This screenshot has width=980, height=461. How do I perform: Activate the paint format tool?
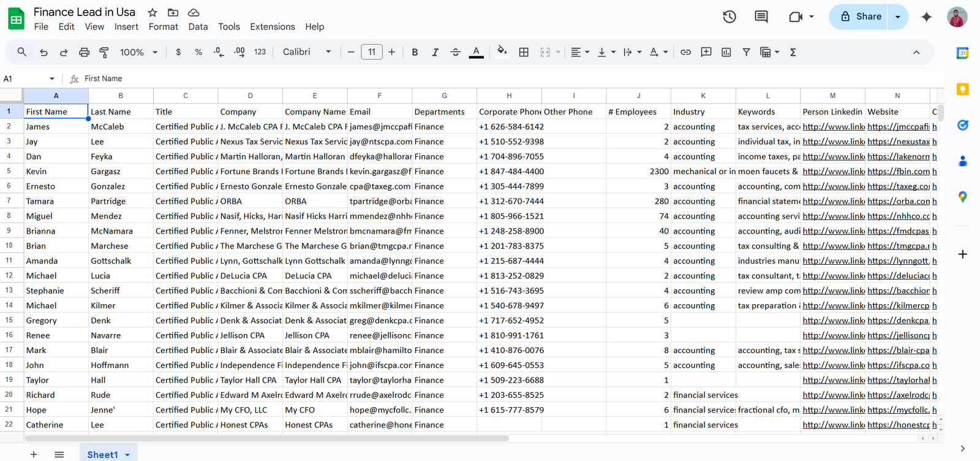click(104, 52)
